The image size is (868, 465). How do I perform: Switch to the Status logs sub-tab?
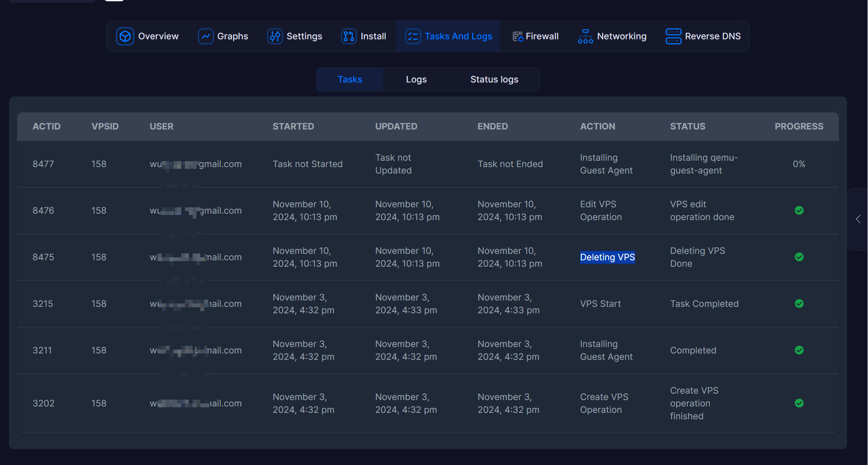[x=494, y=79]
